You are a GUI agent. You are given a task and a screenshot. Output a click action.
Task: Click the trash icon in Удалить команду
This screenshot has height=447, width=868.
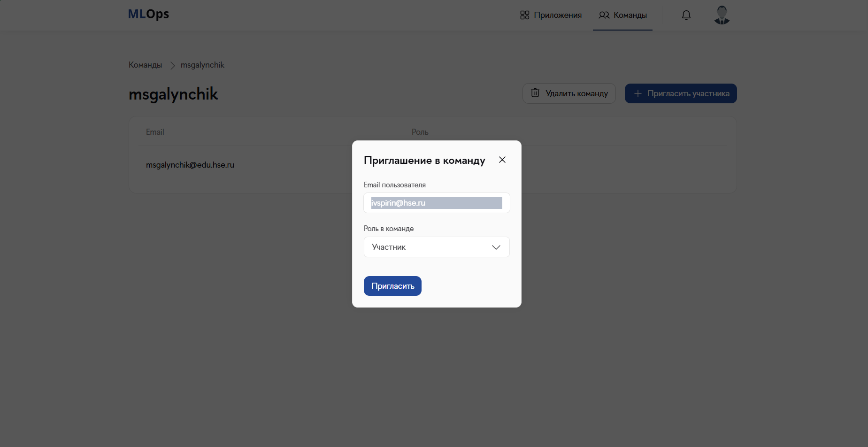535,93
